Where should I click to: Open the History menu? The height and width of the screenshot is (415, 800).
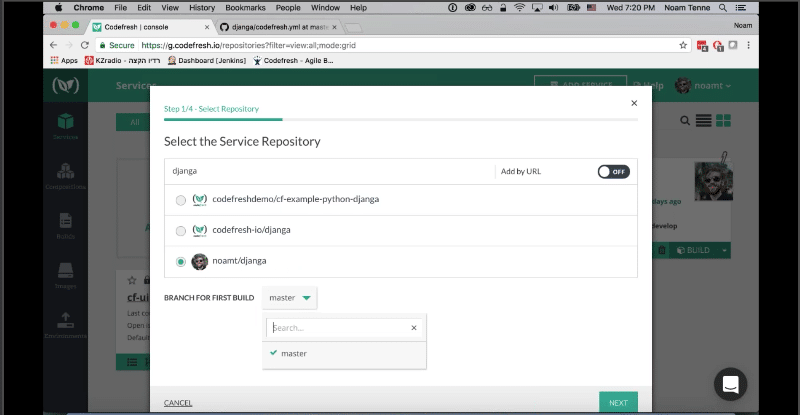[202, 8]
